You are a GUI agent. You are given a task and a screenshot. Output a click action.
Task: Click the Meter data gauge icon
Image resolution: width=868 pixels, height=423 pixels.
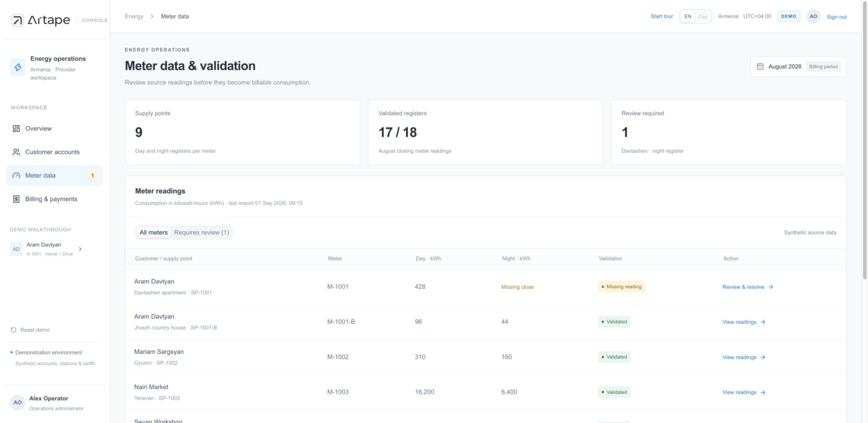(x=16, y=176)
